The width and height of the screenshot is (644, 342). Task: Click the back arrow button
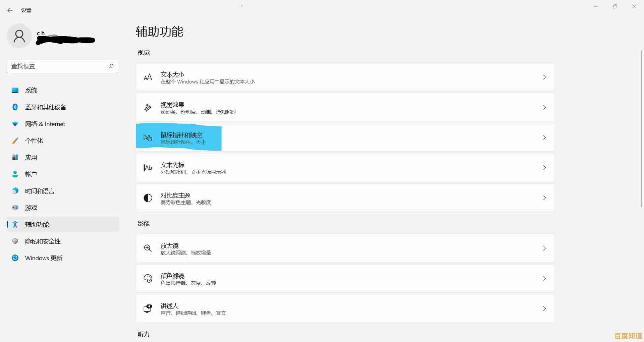click(x=10, y=10)
